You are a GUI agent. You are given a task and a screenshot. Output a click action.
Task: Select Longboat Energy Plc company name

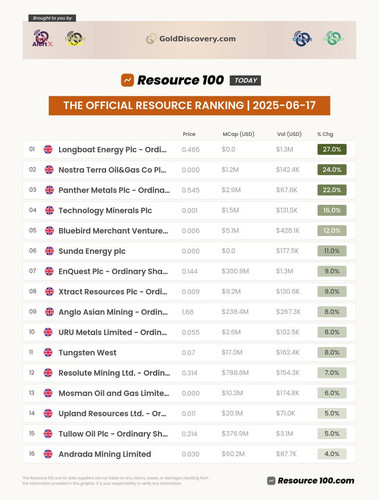112,150
